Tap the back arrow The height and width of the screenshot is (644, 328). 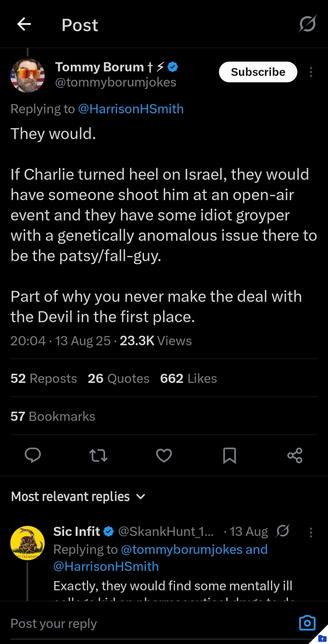[x=24, y=24]
